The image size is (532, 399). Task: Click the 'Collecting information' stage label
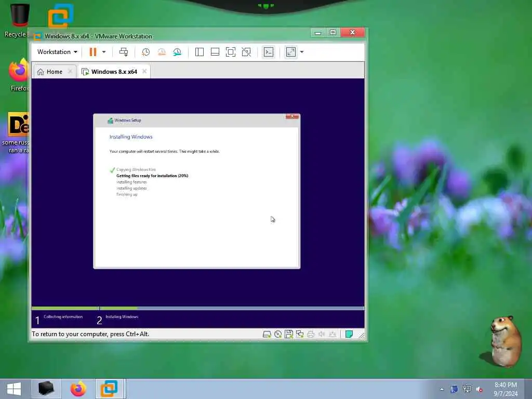pyautogui.click(x=63, y=317)
